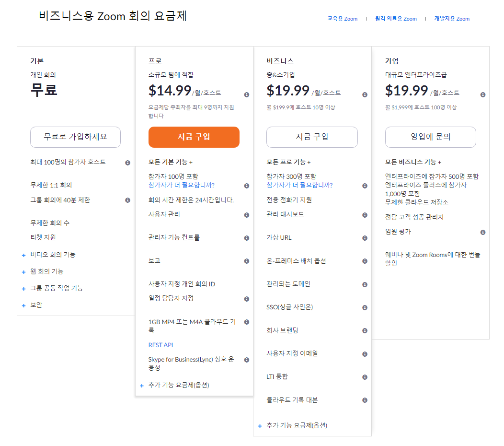Expand 웹 회의 기능 section
The width and height of the screenshot is (504, 446).
tap(23, 272)
